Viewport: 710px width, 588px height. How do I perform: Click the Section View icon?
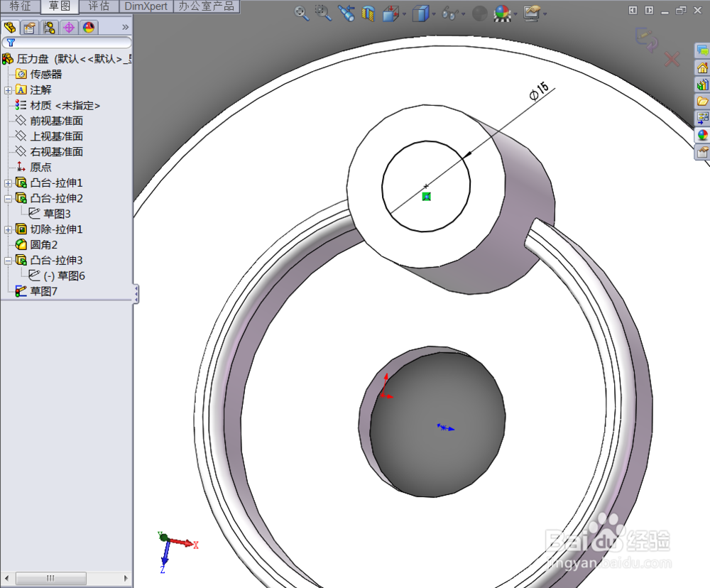point(368,13)
